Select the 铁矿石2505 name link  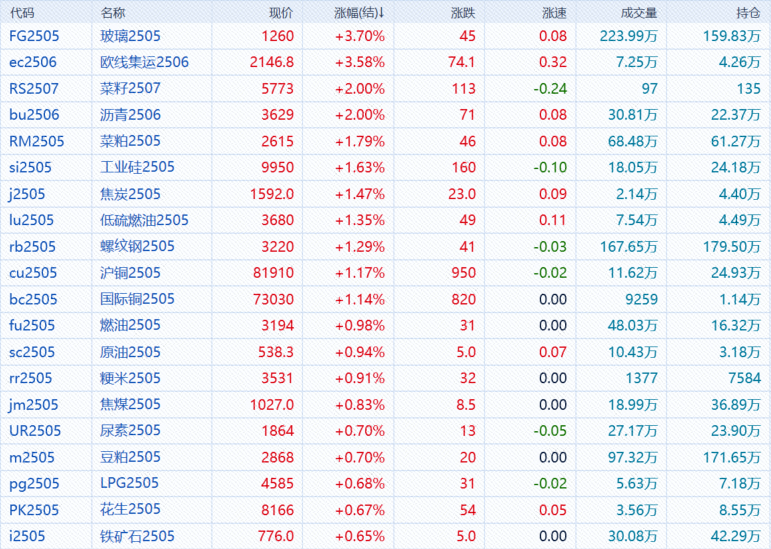coord(137,536)
